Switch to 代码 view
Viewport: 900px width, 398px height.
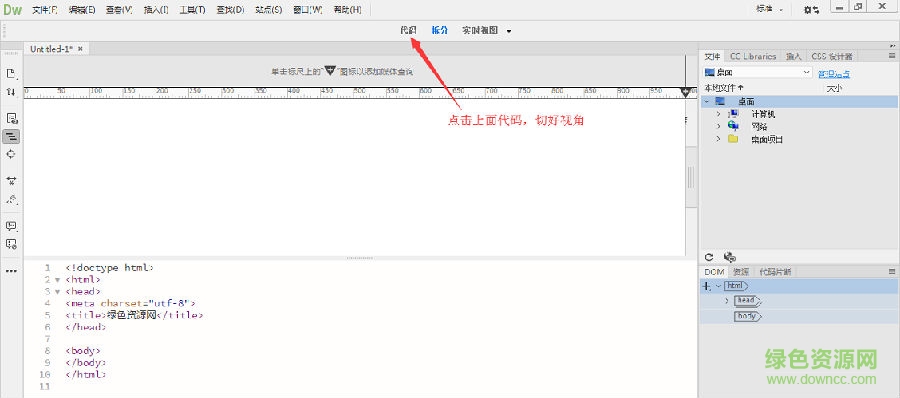coord(408,30)
